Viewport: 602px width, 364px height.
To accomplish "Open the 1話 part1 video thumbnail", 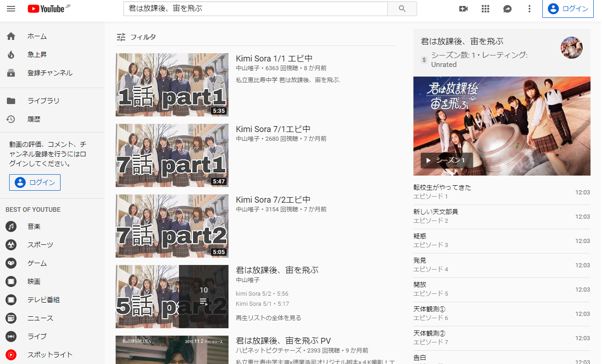I will coord(172,85).
